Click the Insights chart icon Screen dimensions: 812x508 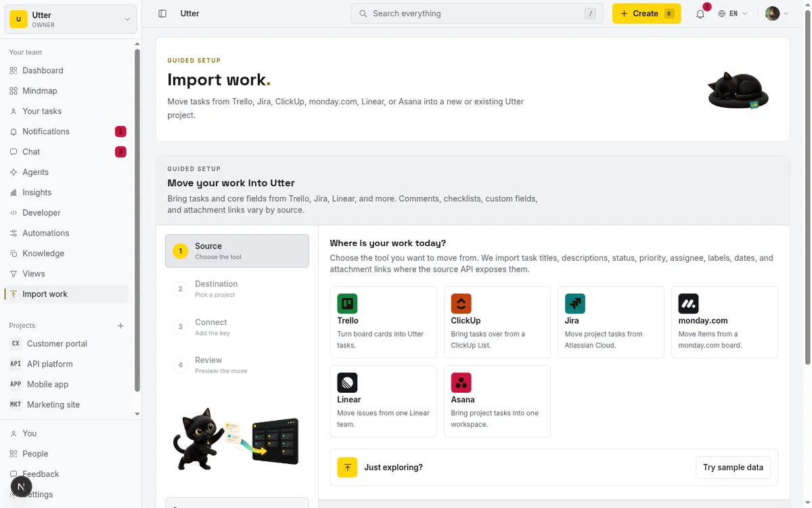(14, 192)
